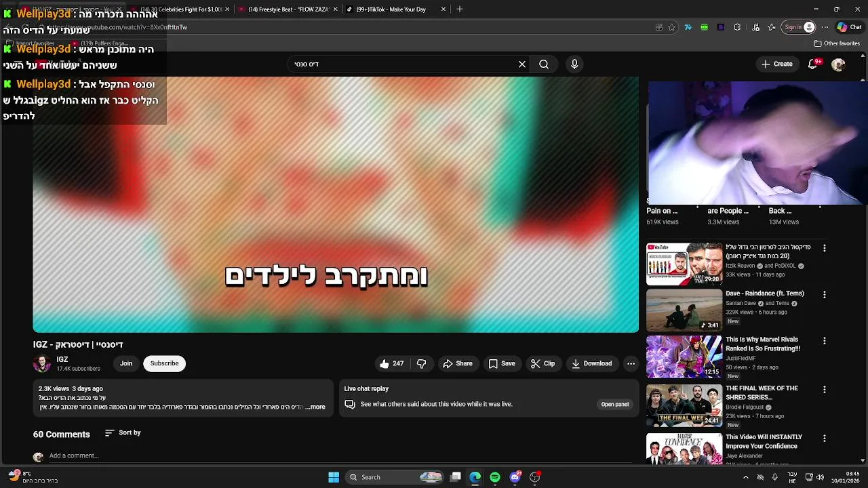
Task: Open Task View on the taskbar
Action: [456, 477]
